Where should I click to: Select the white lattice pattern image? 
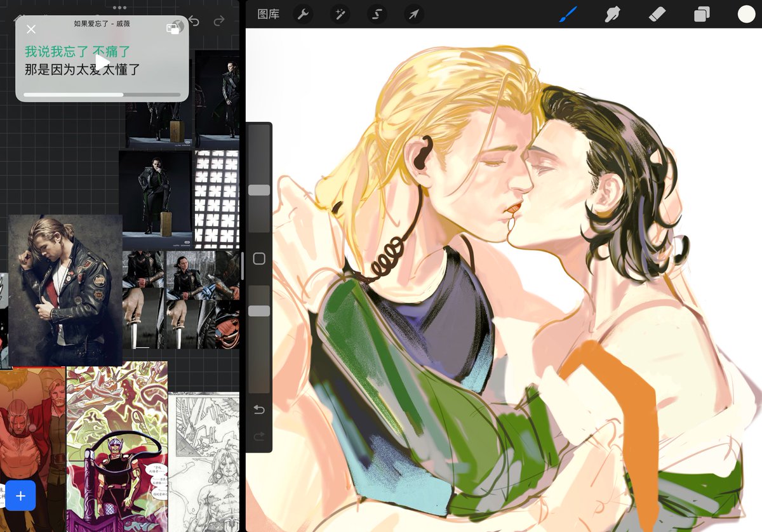point(217,199)
